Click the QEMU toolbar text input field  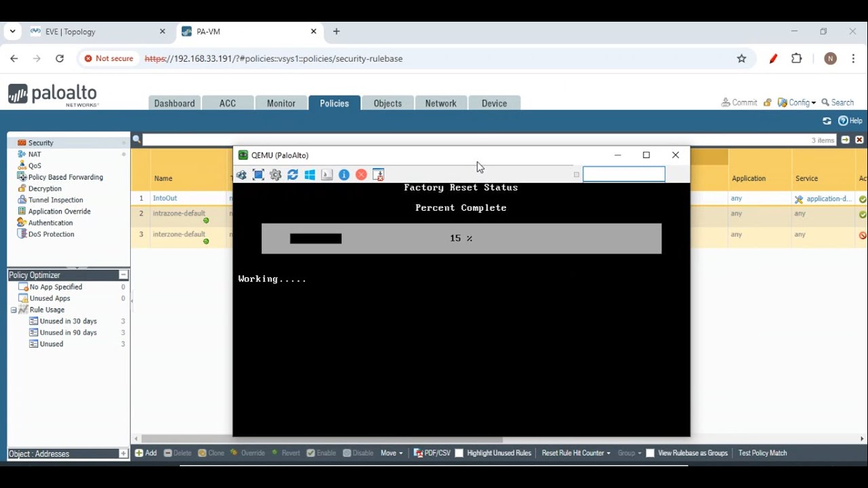tap(624, 175)
